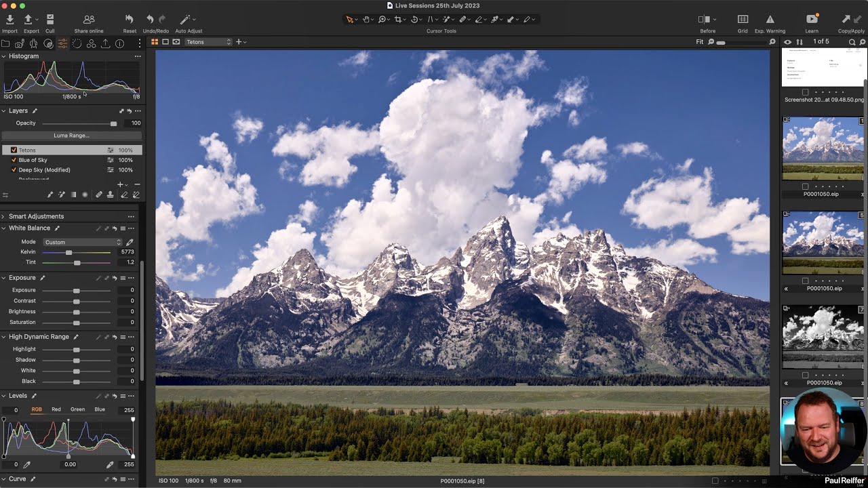Select the Red channel in Levels
868x488 pixels.
(56, 409)
